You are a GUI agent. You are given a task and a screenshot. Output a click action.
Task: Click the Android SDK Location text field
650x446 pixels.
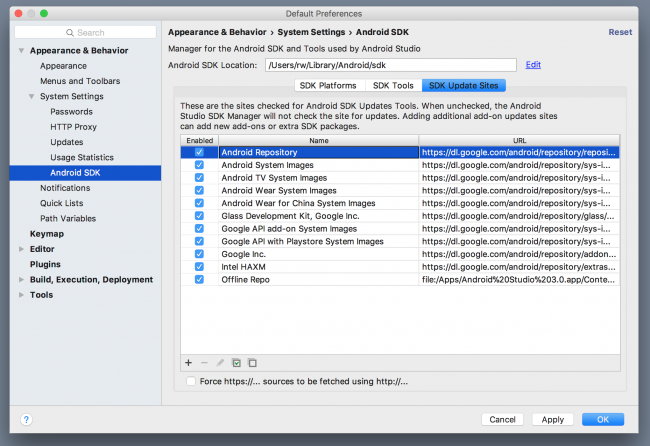point(390,65)
